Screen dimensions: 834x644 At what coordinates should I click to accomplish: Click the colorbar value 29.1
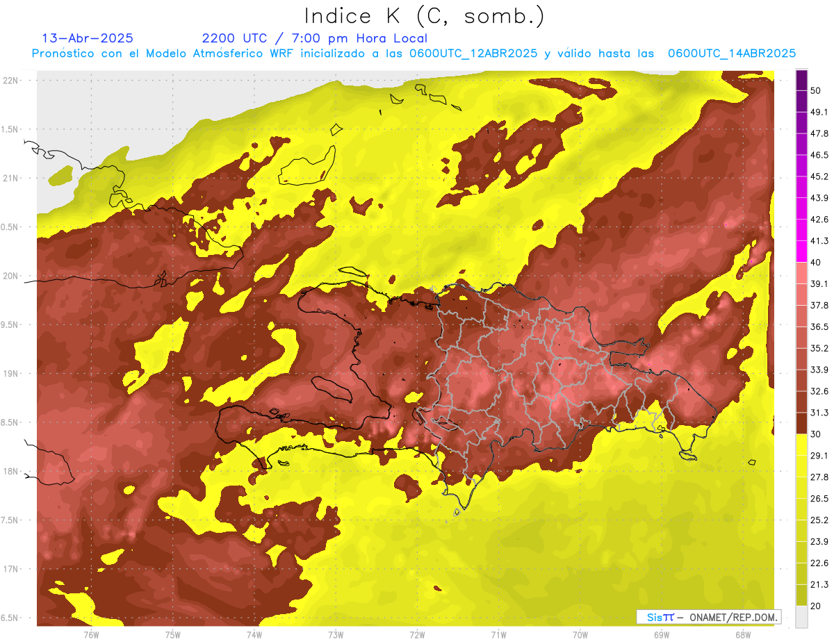tap(819, 456)
